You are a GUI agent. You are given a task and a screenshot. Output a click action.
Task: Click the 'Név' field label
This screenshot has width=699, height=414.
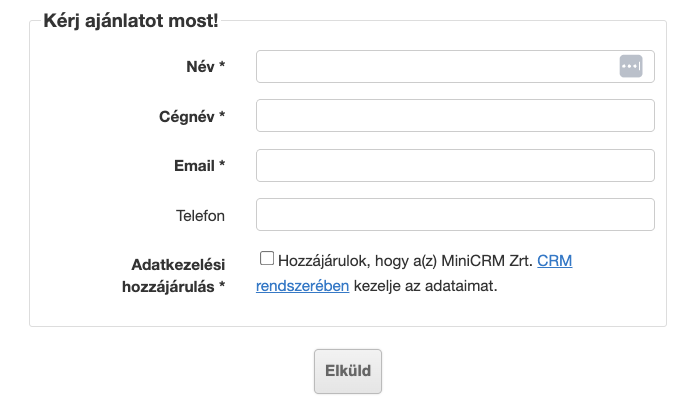pyautogui.click(x=200, y=66)
